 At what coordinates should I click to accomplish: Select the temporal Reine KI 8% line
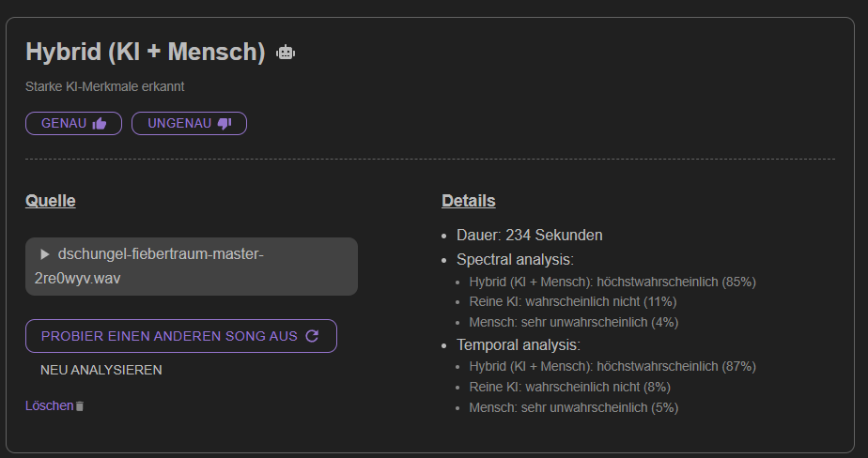(x=569, y=387)
